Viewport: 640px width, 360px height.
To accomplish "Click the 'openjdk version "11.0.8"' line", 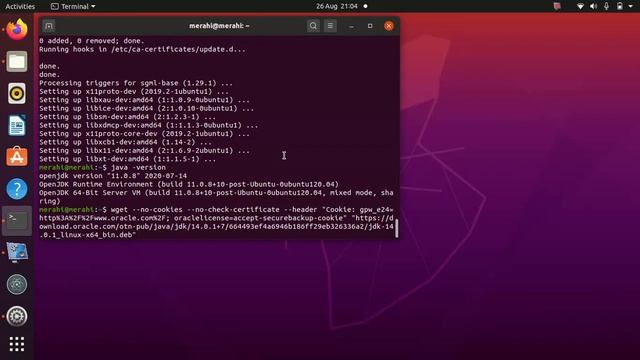I will [x=113, y=176].
